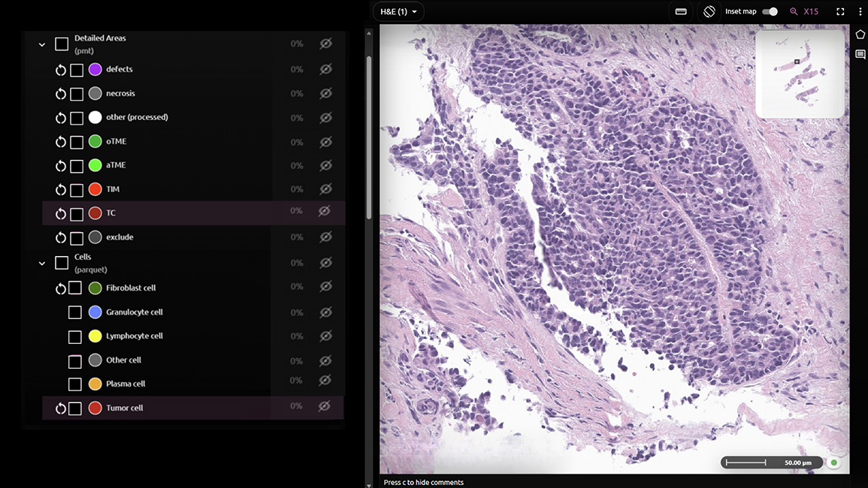The height and width of the screenshot is (488, 868).
Task: Click the refresh icon beside exclude
Action: [61, 239]
